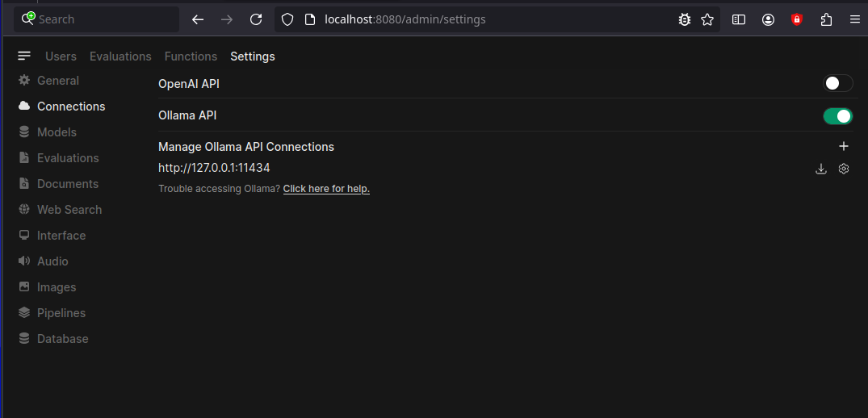Click the address bar URL localhost:8080/admin/settings
Image resolution: width=868 pixels, height=418 pixels.
(405, 19)
